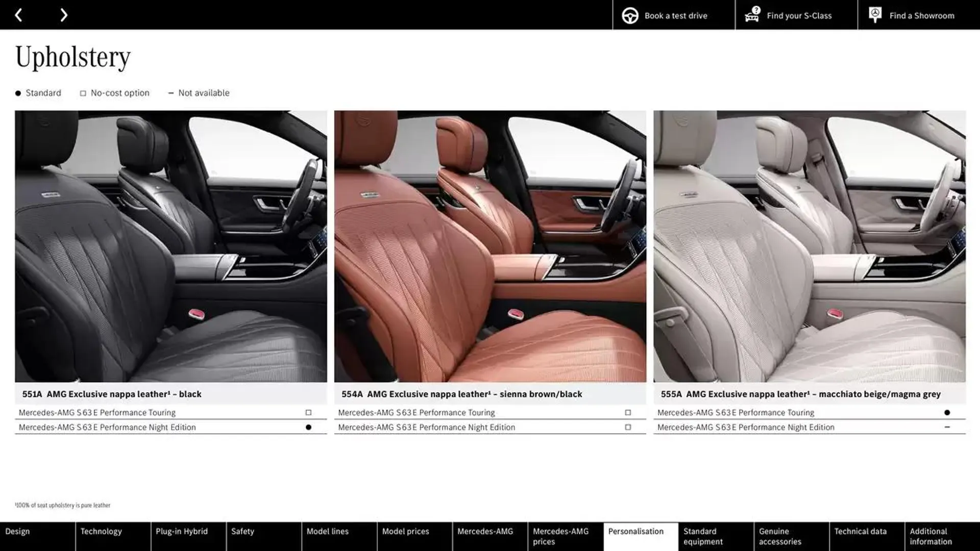Toggle No-cost option for 554A Performance Touring
Viewport: 980px width, 551px height.
(x=627, y=412)
